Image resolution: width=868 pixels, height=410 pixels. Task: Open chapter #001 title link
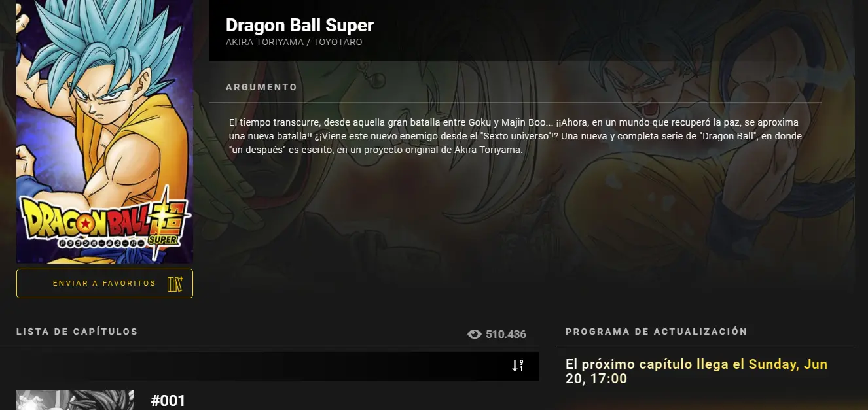click(168, 400)
